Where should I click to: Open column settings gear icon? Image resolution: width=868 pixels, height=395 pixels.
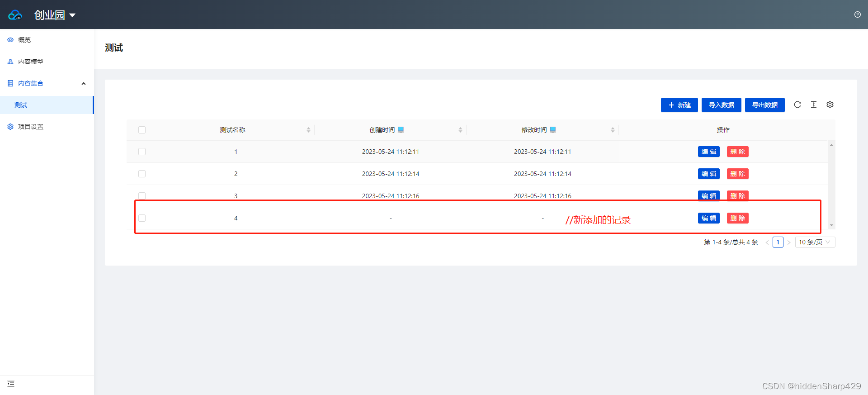point(830,105)
